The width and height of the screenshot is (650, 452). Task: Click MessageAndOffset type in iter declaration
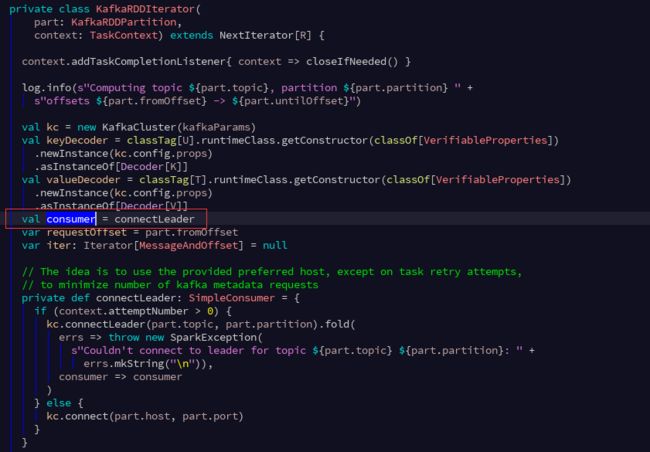pos(188,245)
